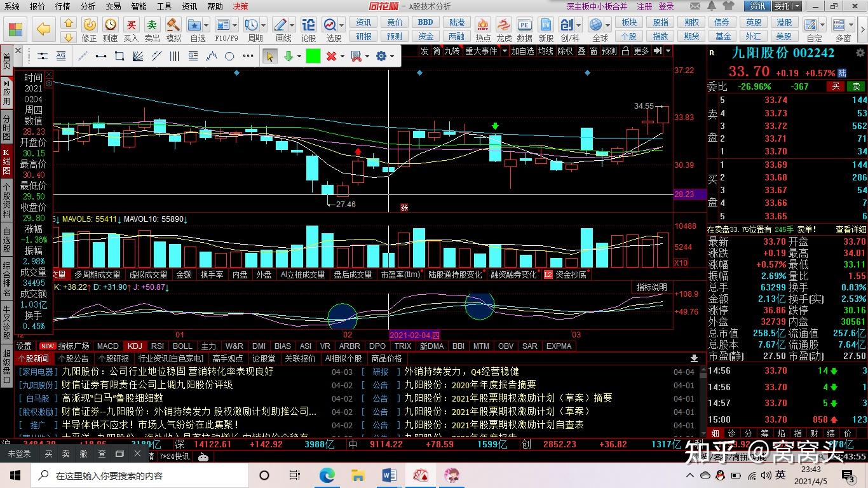Viewport: 868px width, 488px height.
Task: Click the 加自选 add to watchlist button
Action: click(522, 51)
